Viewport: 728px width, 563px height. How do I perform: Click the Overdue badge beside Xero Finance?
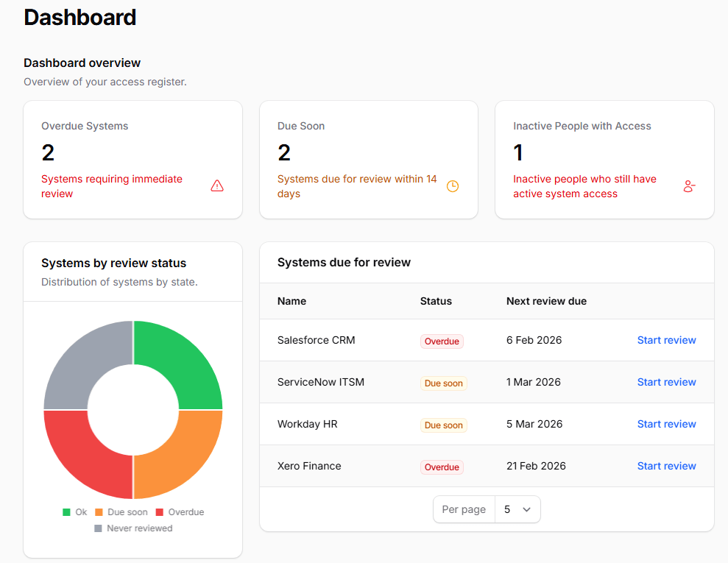[x=442, y=467]
